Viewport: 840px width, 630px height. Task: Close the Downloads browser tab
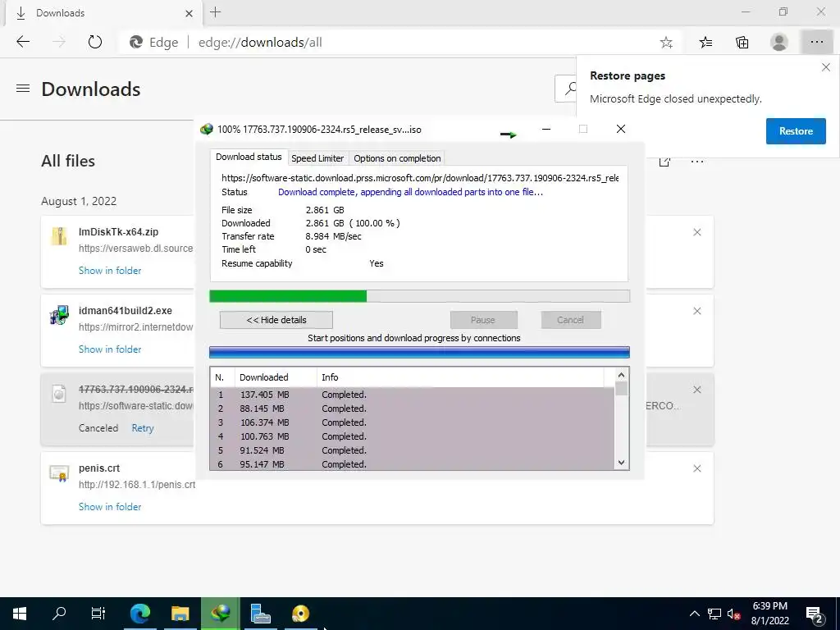tap(189, 13)
